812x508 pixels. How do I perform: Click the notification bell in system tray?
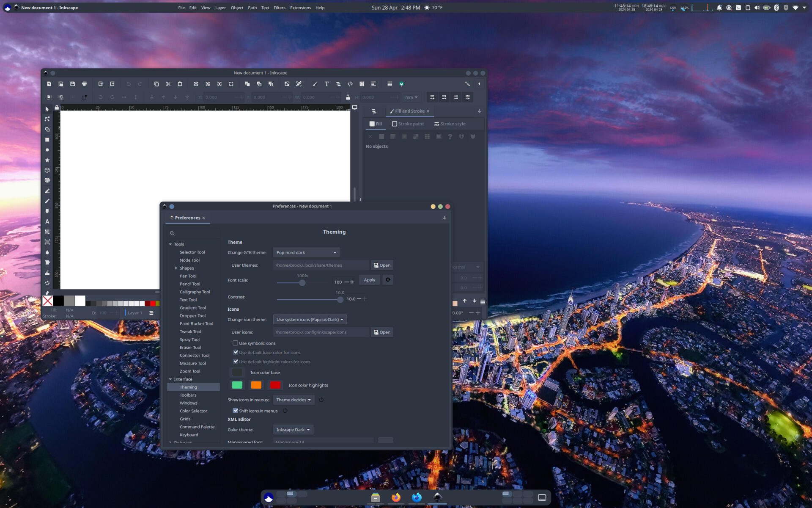coord(719,8)
